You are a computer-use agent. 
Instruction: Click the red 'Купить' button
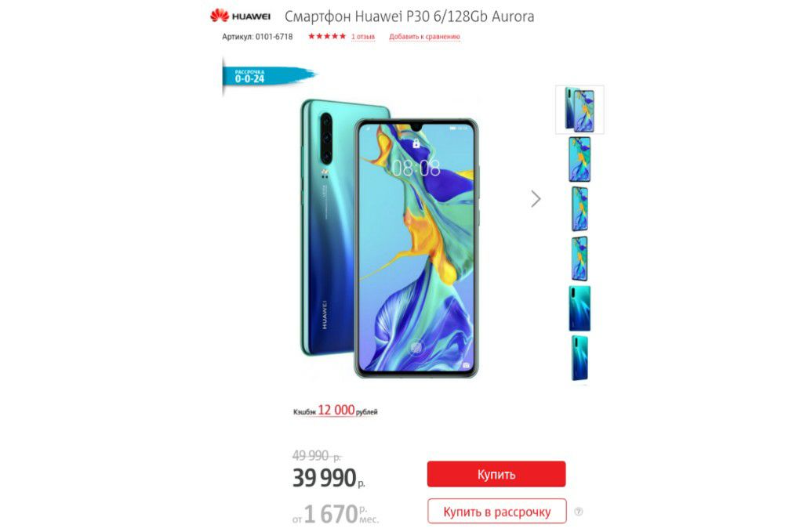tap(496, 474)
